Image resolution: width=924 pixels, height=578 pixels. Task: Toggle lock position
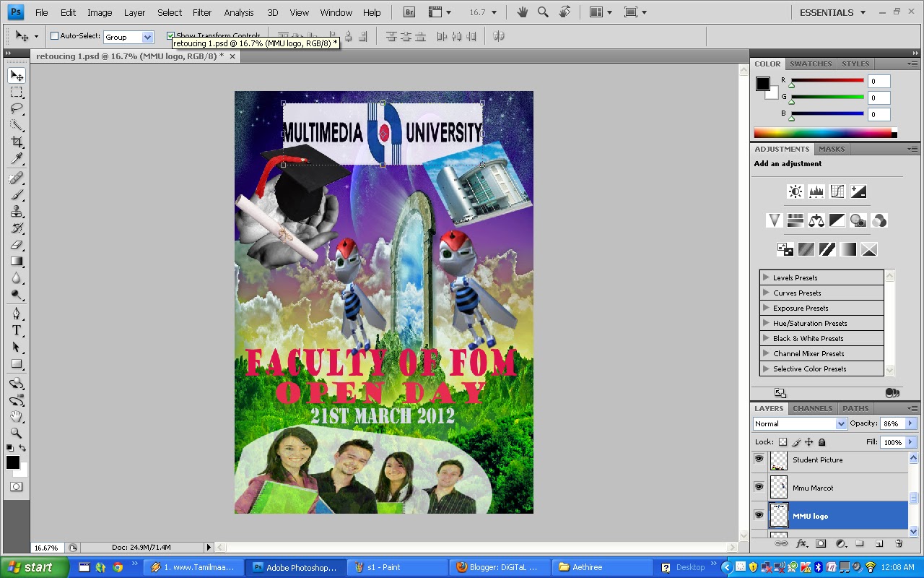[809, 442]
